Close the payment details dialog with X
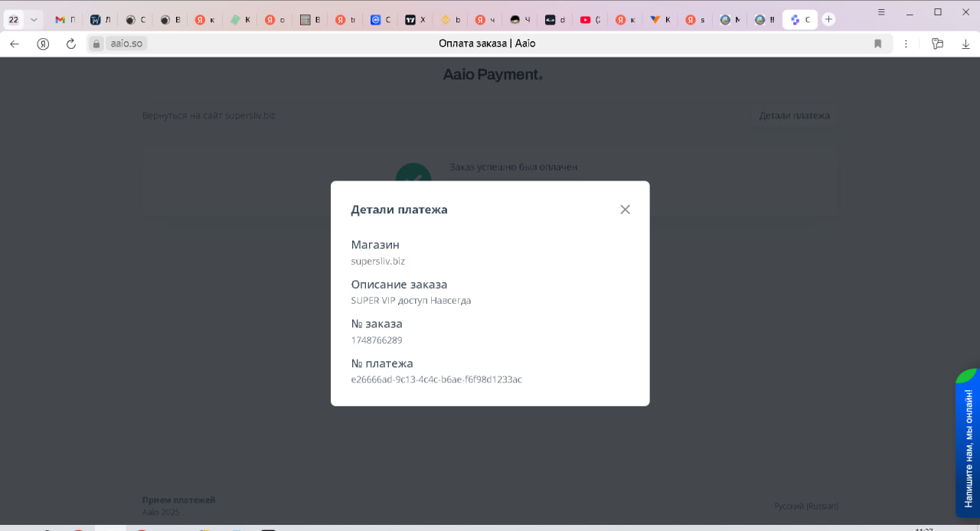980x531 pixels. coord(625,210)
